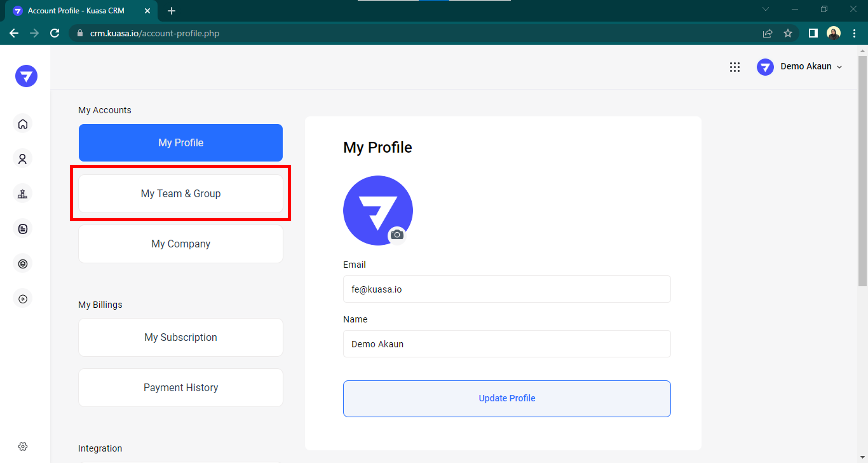This screenshot has width=868, height=463.
Task: Open contacts person icon in sidebar
Action: 22,159
